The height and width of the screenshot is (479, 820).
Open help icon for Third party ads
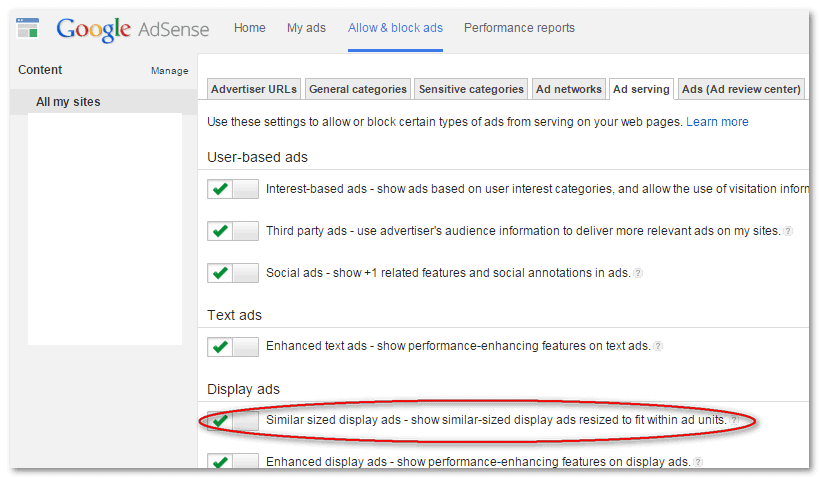[x=788, y=231]
